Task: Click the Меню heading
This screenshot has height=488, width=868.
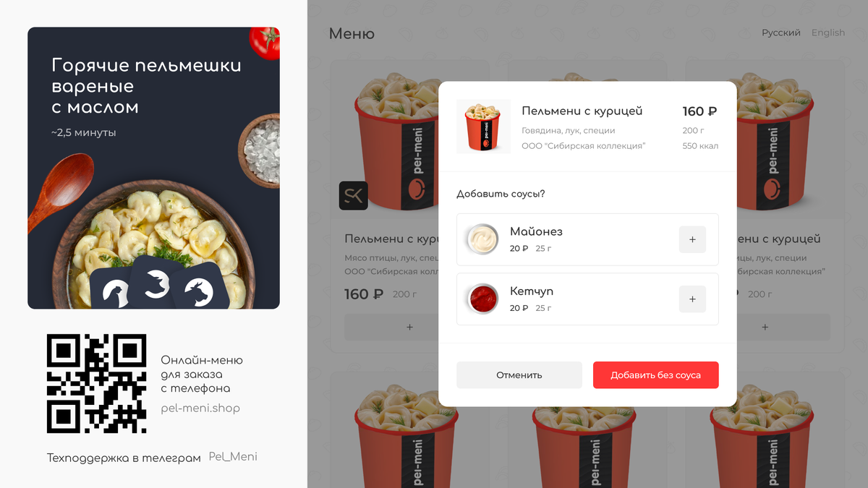Action: coord(352,33)
